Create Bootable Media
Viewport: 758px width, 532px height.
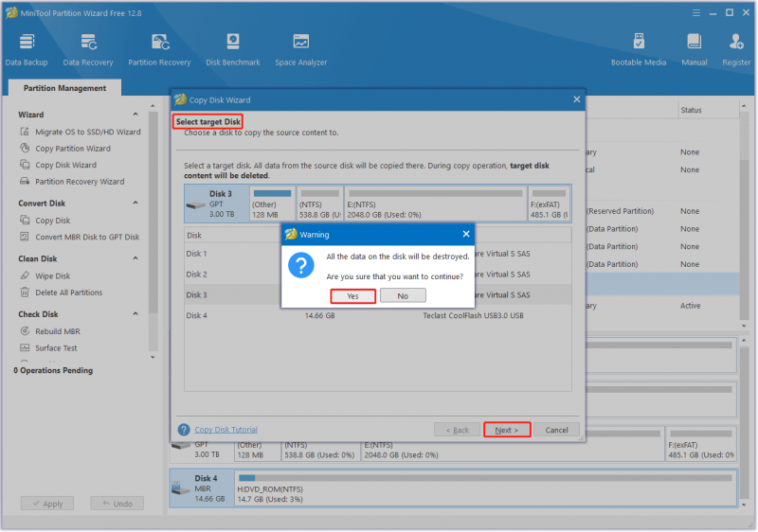point(638,50)
